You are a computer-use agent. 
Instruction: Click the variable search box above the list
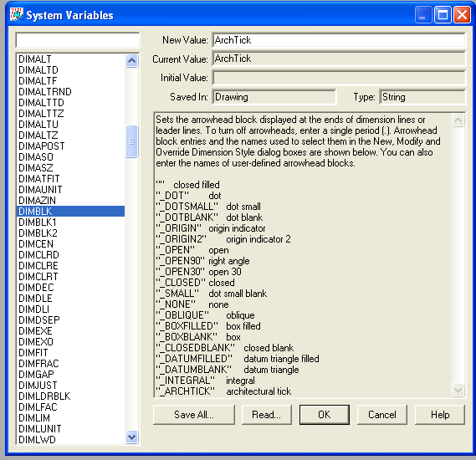(78, 40)
